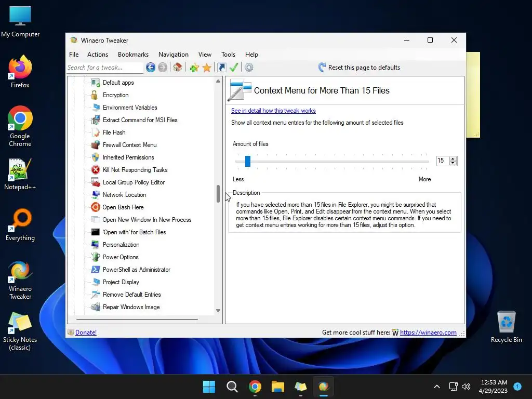Open the Everything search desktop icon
Image resolution: width=532 pixels, height=399 pixels.
click(x=20, y=224)
